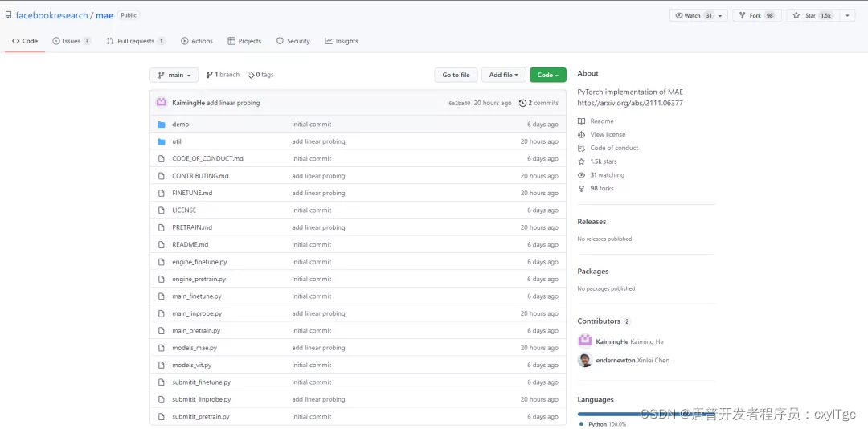Open the 1 branch link
Screen dimensions: 868x429
click(223, 75)
